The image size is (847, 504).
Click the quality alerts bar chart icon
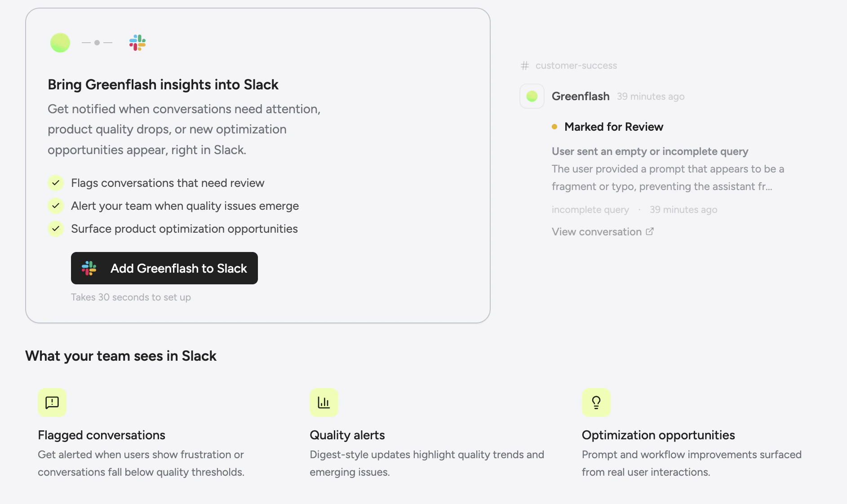(324, 402)
